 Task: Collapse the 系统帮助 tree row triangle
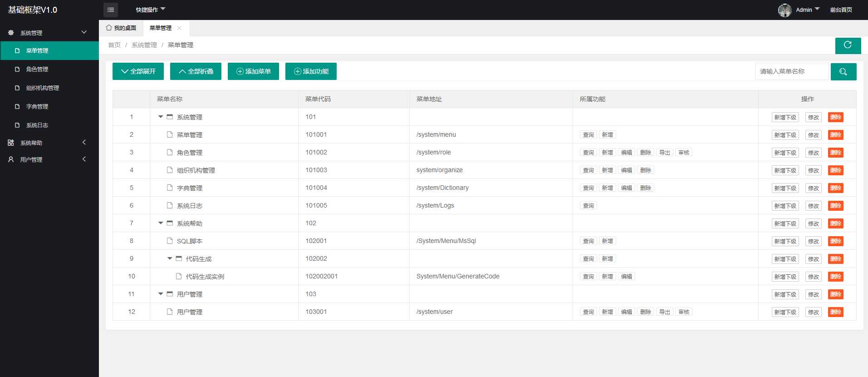point(161,223)
